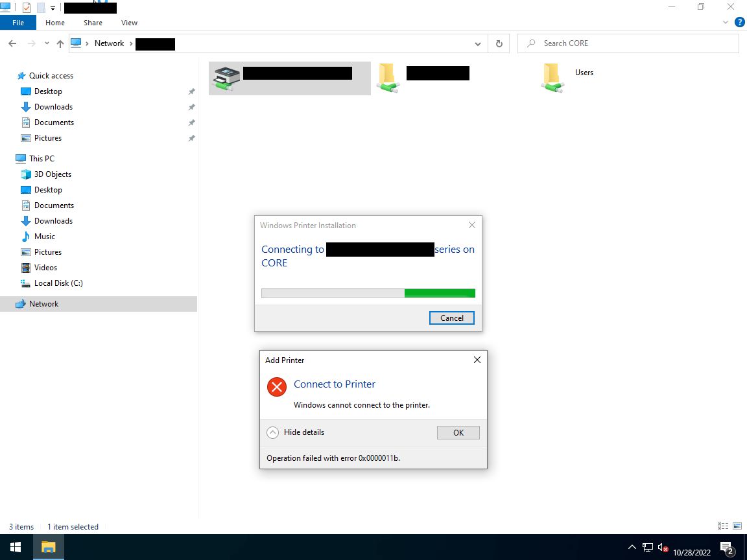This screenshot has height=560, width=747.
Task: Close the Add Printer error dialog
Action: coord(477,360)
